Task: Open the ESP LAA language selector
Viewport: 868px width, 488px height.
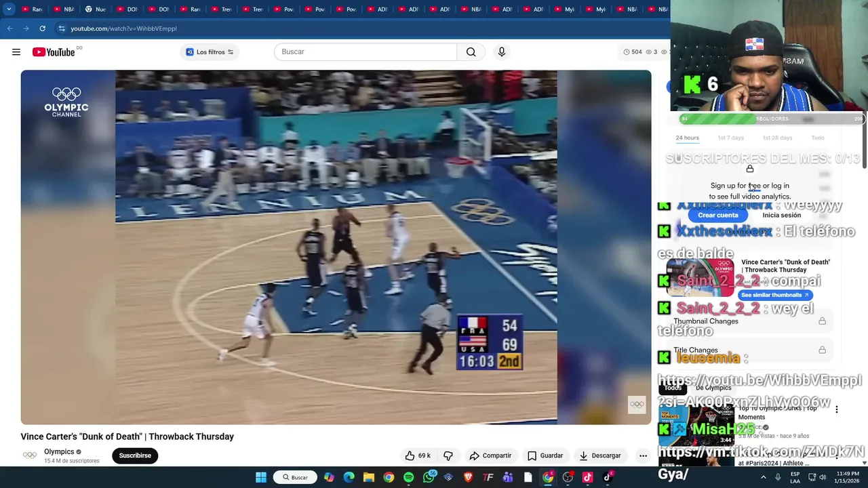Action: coord(795,477)
